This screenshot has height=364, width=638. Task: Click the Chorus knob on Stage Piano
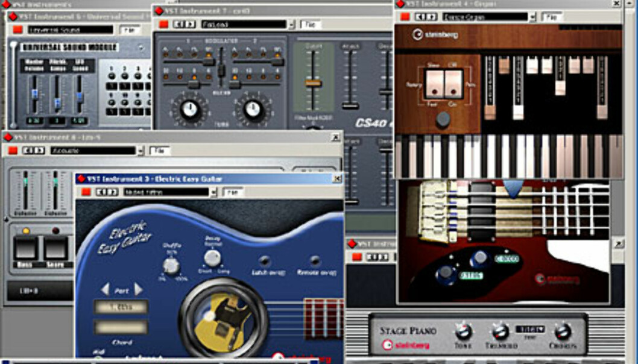click(x=563, y=331)
